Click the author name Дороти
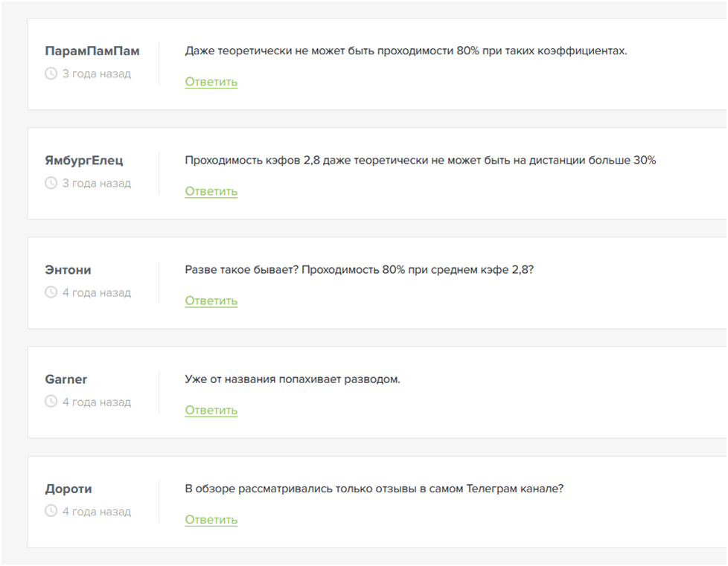 click(x=68, y=489)
